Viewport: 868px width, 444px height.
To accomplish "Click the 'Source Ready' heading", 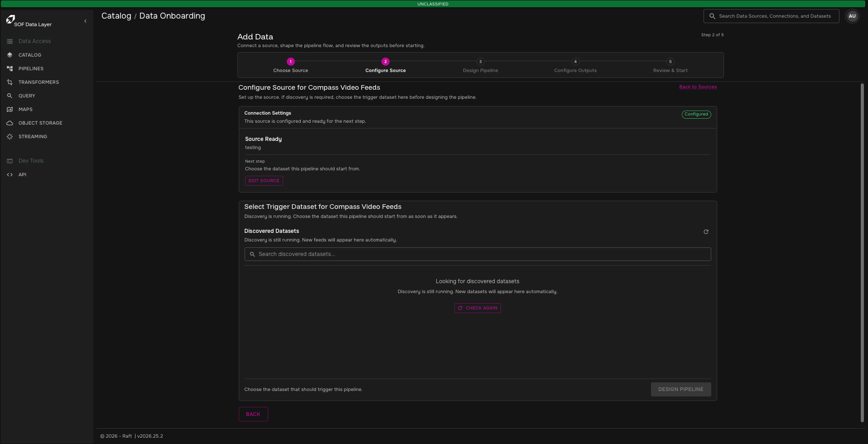I will tap(263, 139).
